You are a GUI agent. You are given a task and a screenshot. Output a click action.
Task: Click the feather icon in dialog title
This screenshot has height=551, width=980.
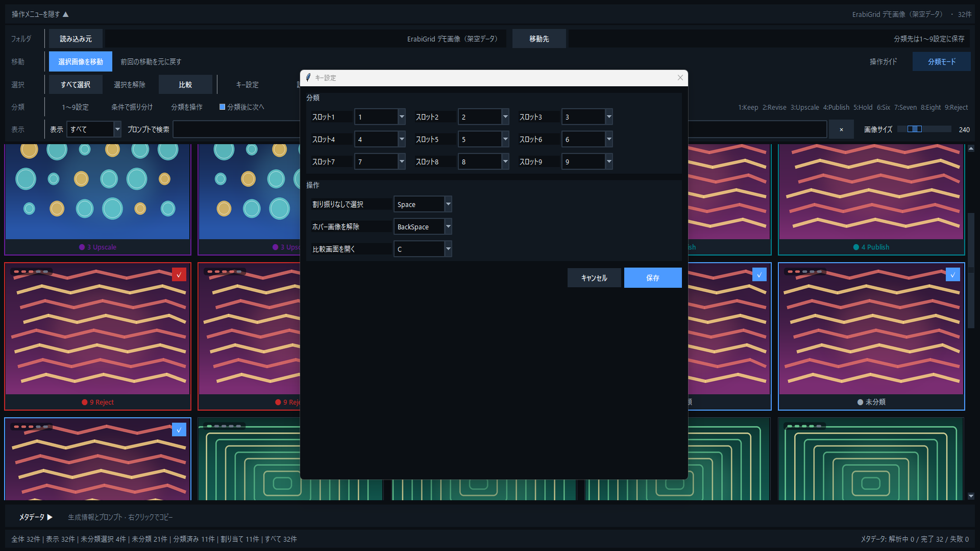308,78
